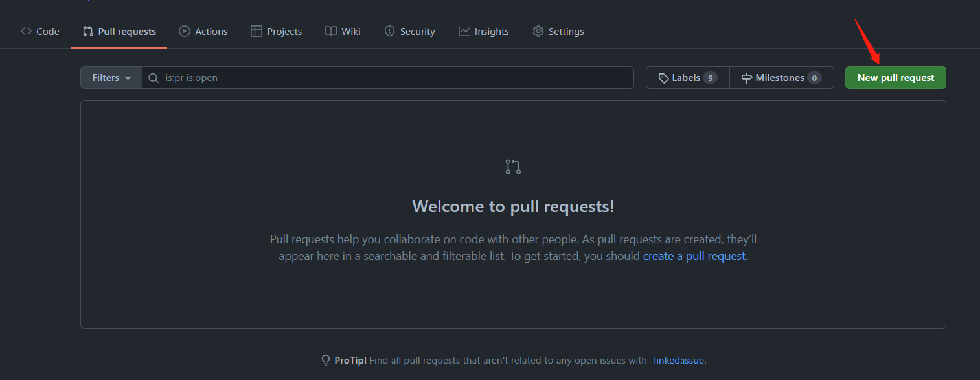Click the pull request icon above the heading
Screen dimensions: 980x380
click(x=513, y=167)
